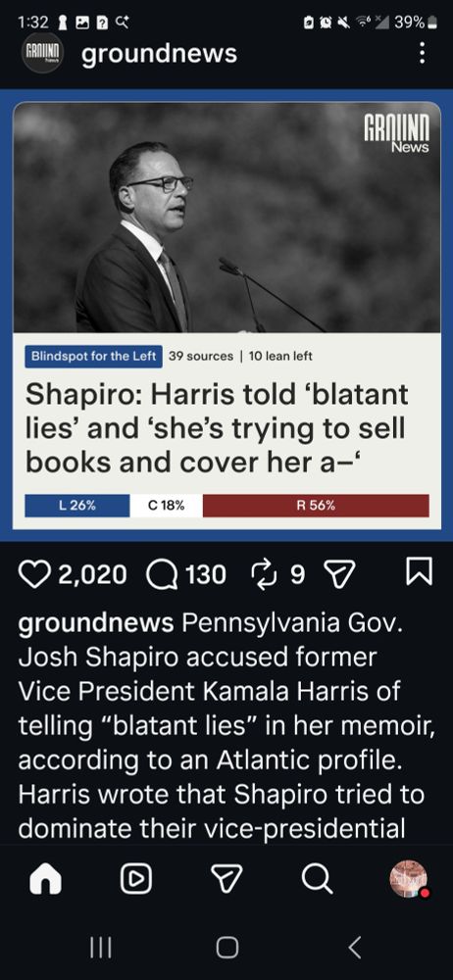Open the three-dot options menu
Image resolution: width=453 pixels, height=980 pixels.
[423, 53]
